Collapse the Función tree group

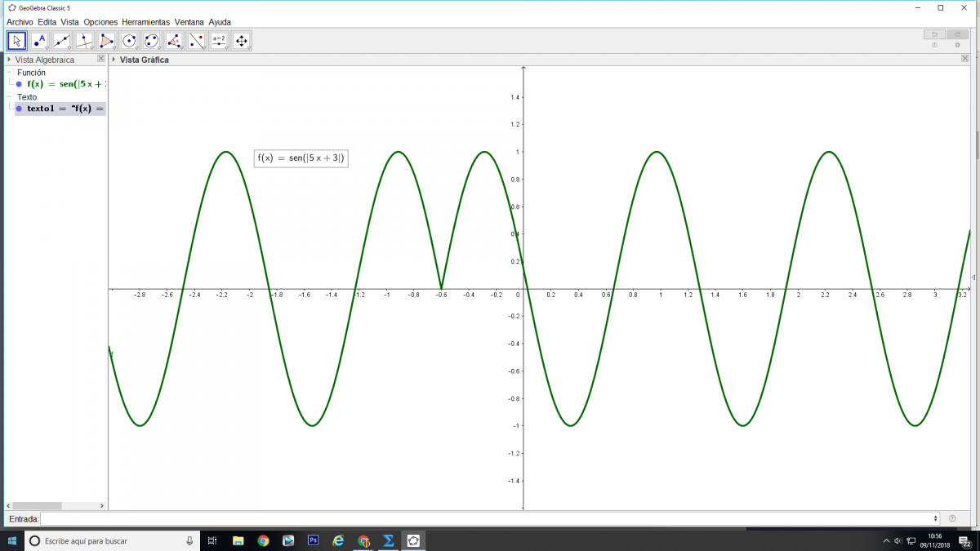[11, 73]
